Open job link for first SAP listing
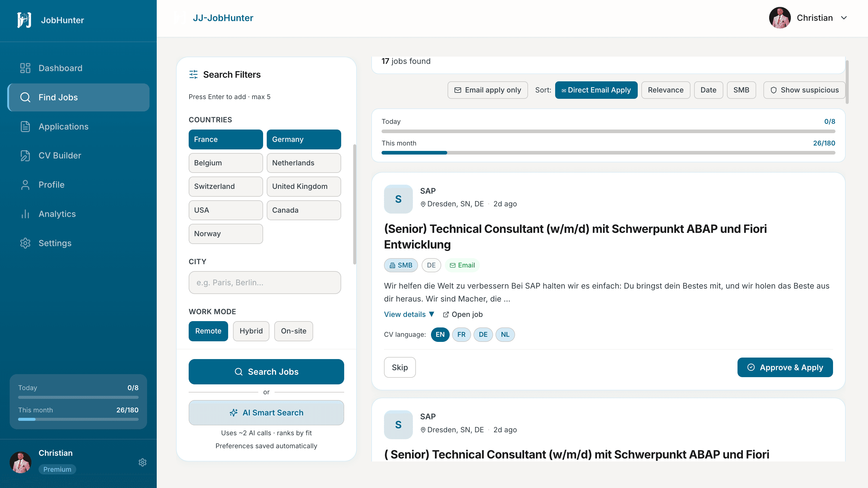The height and width of the screenshot is (488, 868). coord(463,314)
